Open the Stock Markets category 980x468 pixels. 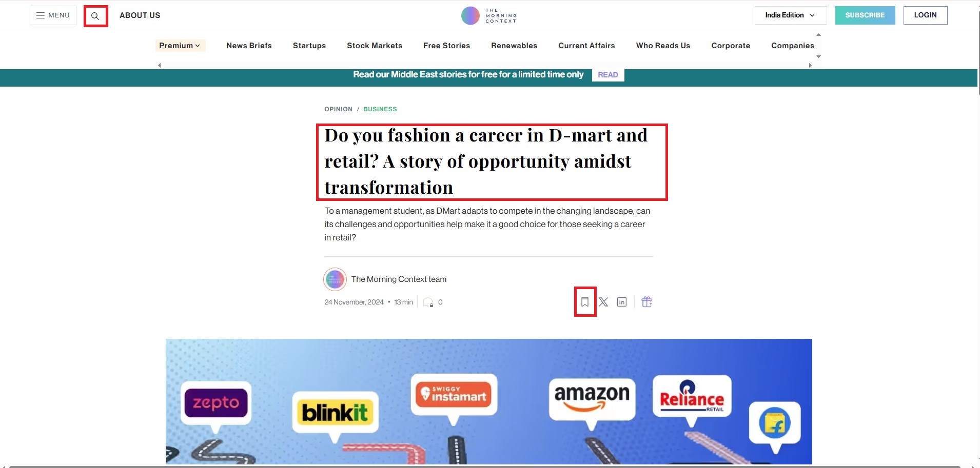point(375,46)
